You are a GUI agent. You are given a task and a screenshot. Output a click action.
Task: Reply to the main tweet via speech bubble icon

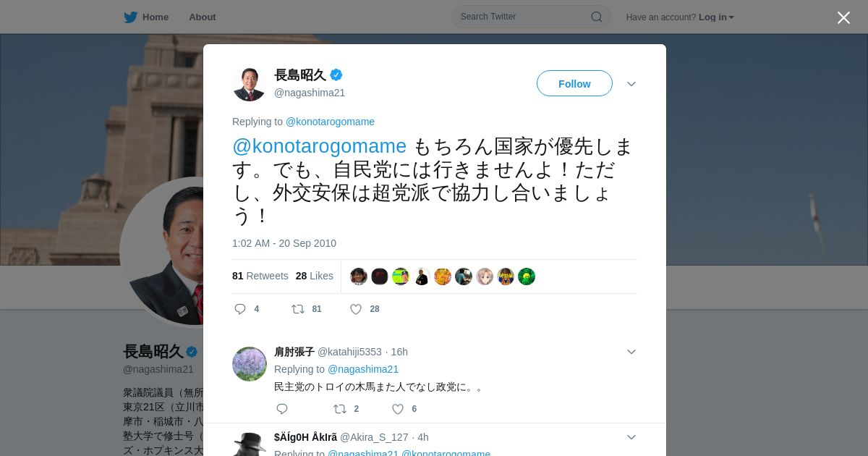click(x=240, y=309)
